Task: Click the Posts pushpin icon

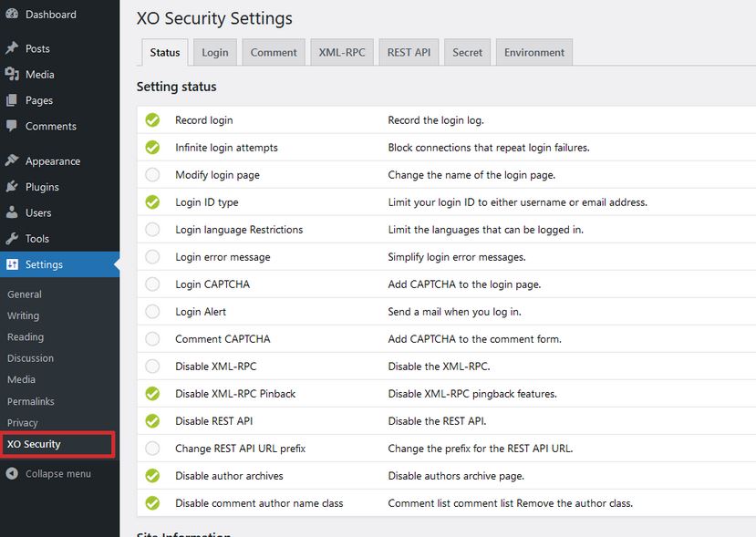Action: click(x=12, y=48)
